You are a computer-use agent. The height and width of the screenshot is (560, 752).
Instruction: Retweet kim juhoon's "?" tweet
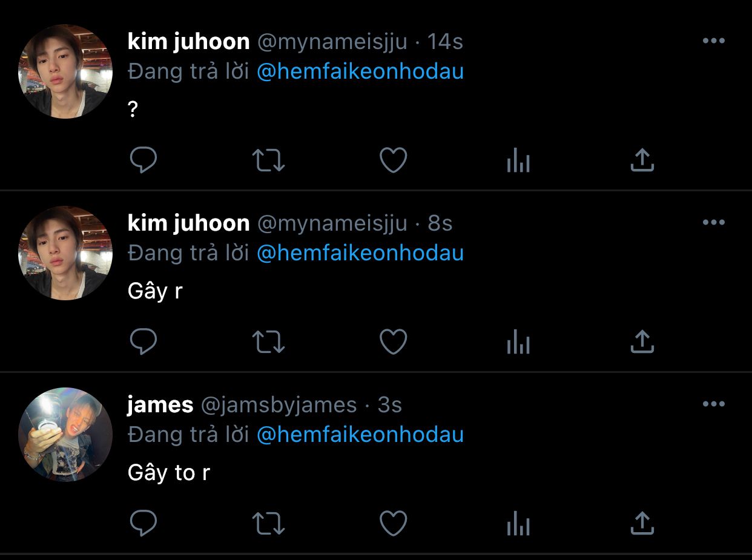pos(268,160)
